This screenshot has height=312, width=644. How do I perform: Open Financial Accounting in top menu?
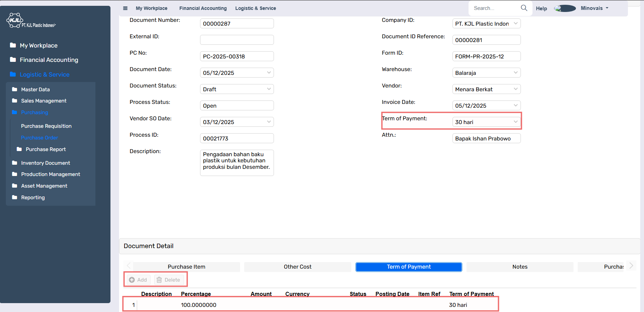coord(203,8)
